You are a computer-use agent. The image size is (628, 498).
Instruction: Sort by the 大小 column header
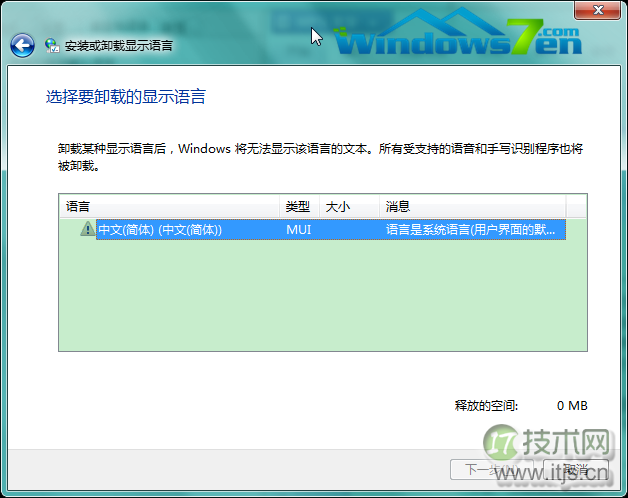[349, 206]
